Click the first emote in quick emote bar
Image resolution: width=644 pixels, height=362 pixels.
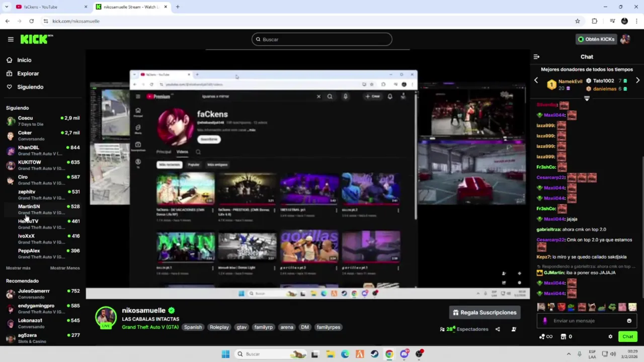click(541, 307)
